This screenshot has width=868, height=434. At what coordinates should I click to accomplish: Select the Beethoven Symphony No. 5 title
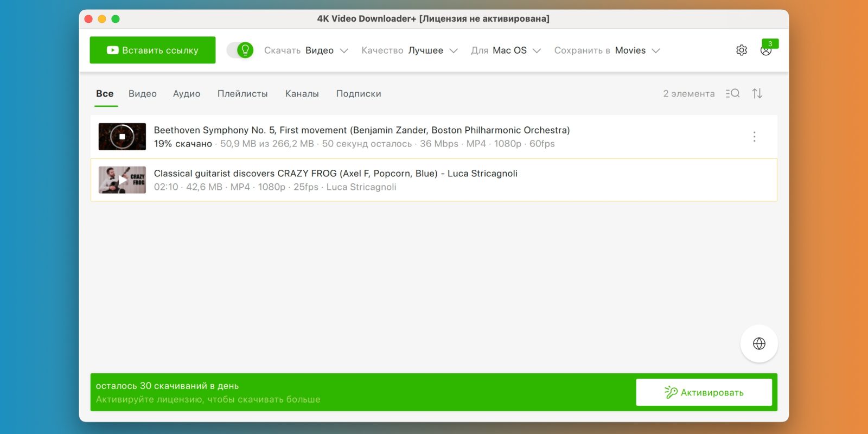362,130
